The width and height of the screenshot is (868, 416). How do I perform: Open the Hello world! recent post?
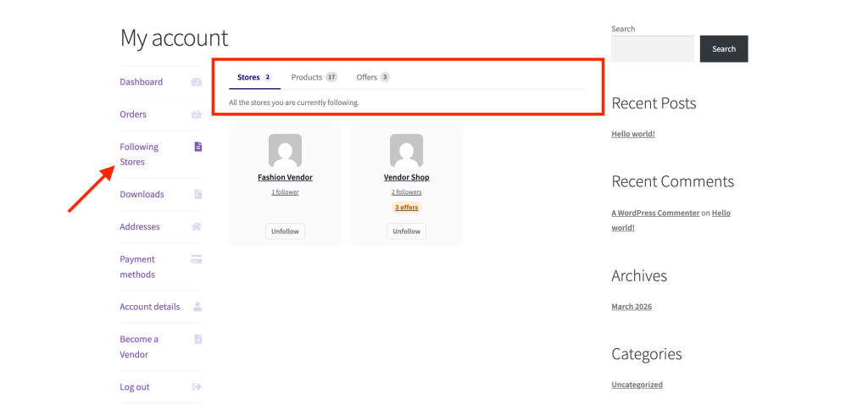633,134
